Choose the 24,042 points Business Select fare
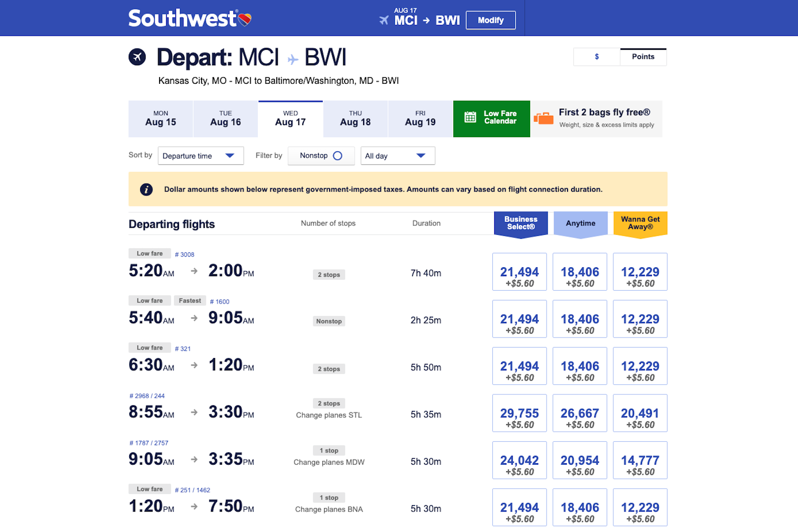 pos(520,460)
